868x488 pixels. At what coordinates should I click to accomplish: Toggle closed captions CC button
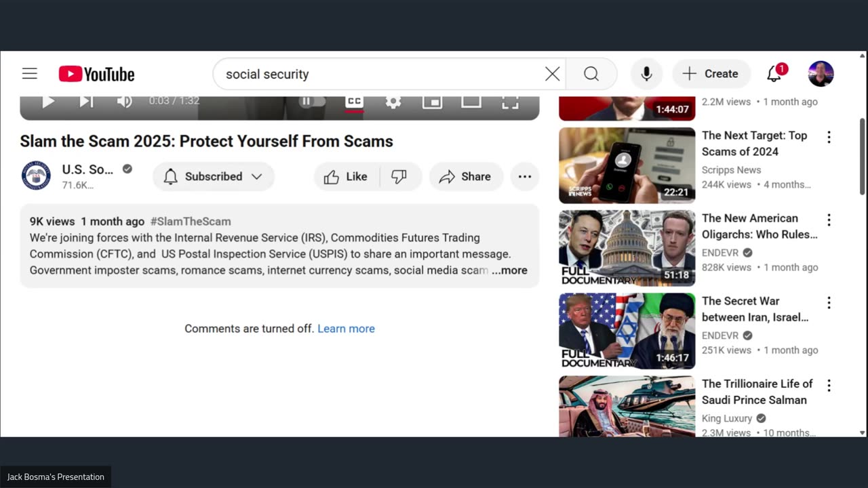pyautogui.click(x=354, y=102)
